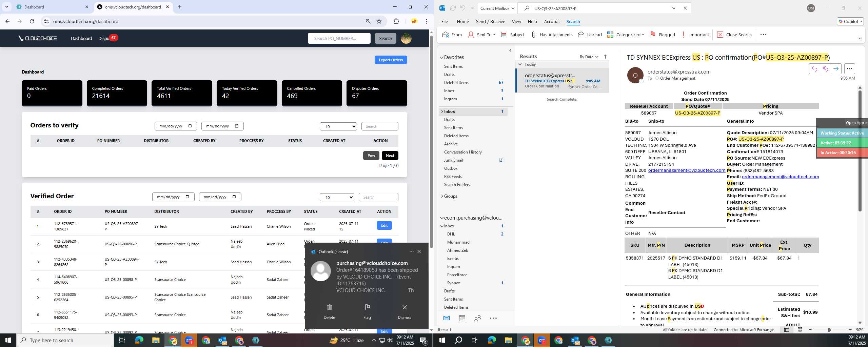Open Chrome extensions puzzle icon

pyautogui.click(x=396, y=21)
